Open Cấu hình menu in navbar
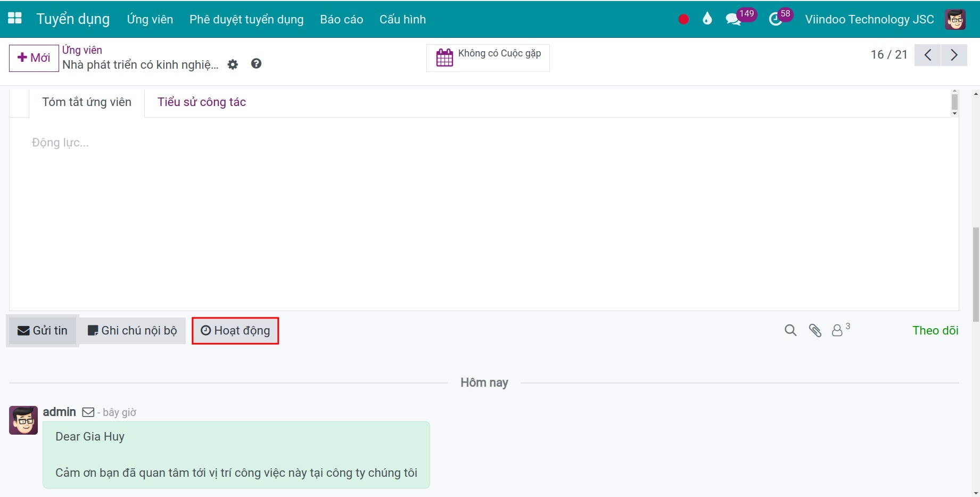Screen dimensions: 980x497 [x=402, y=20]
